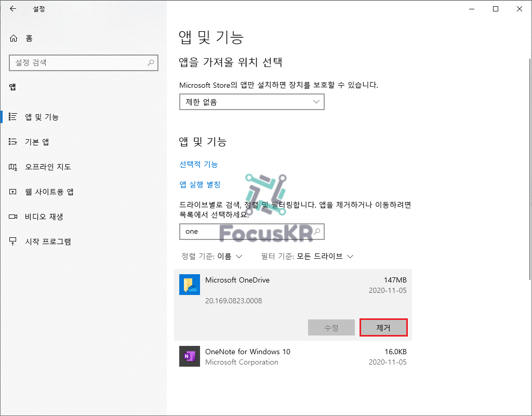The width and height of the screenshot is (532, 416).
Task: Click the settings search magnifier icon
Action: [151, 63]
